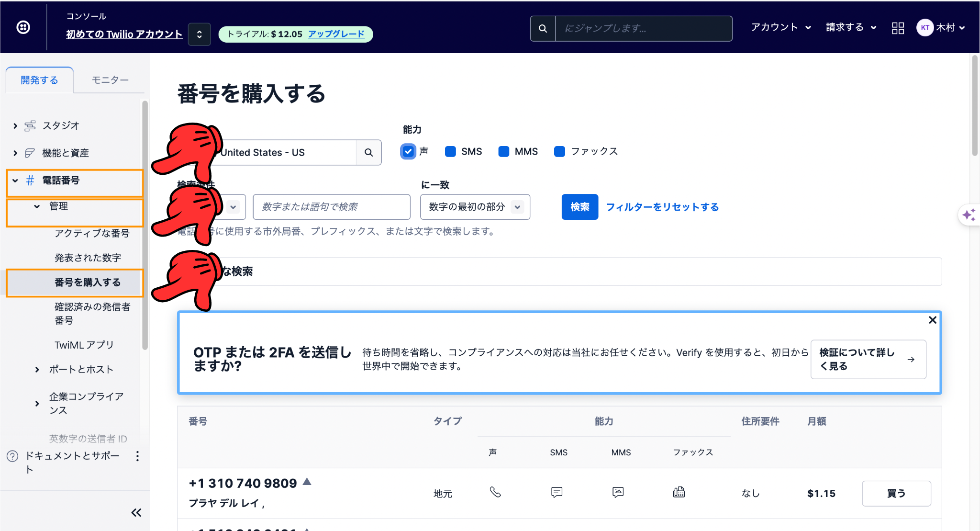Open 発表された数字 page
The image size is (980, 531).
pyautogui.click(x=88, y=258)
